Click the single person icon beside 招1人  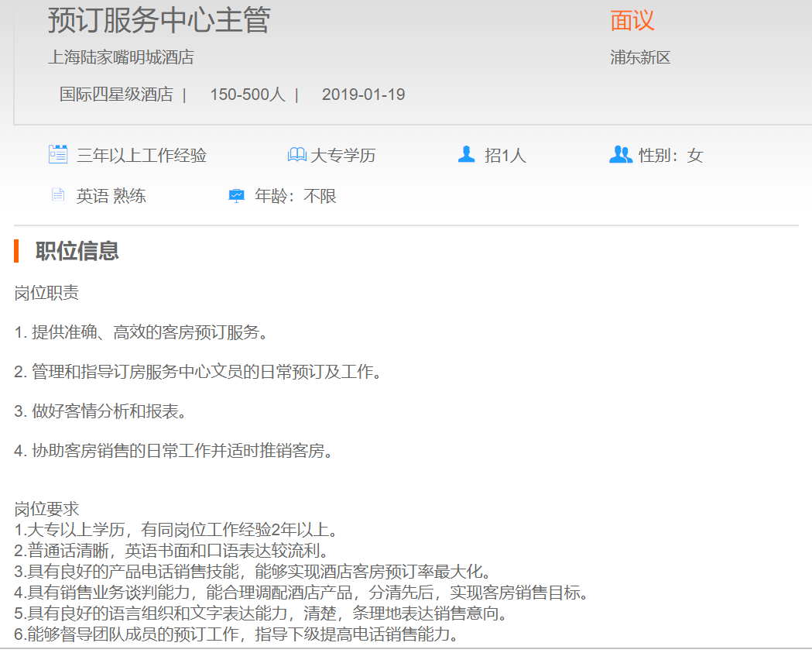click(466, 154)
